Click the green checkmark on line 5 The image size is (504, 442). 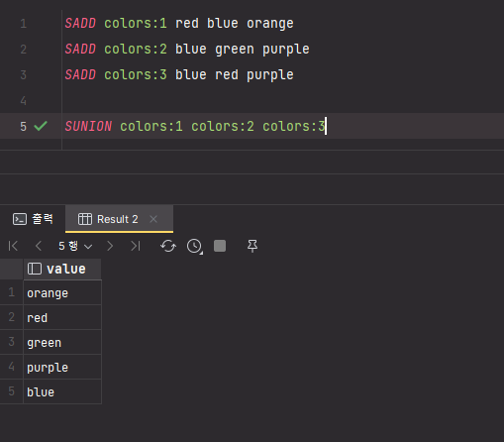point(41,126)
